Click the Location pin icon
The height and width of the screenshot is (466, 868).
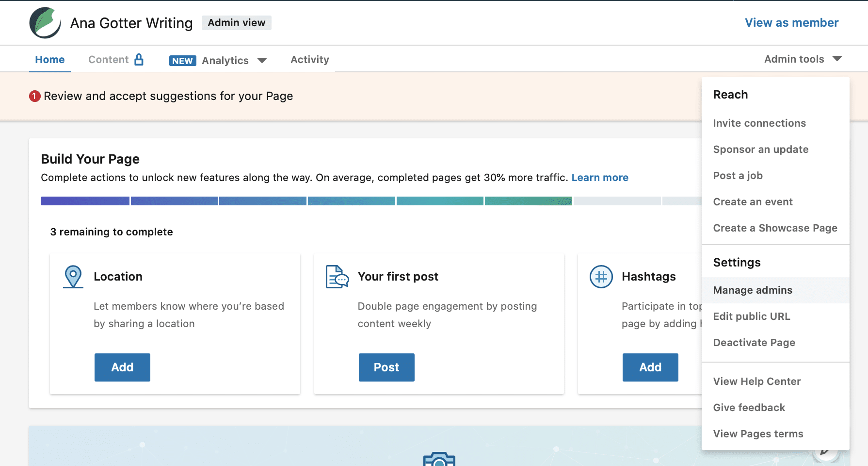pyautogui.click(x=73, y=277)
